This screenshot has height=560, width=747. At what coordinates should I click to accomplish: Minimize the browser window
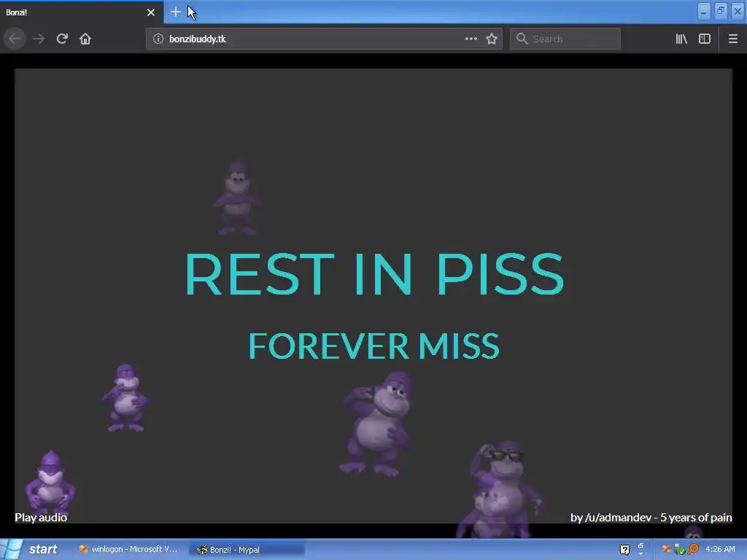point(704,11)
